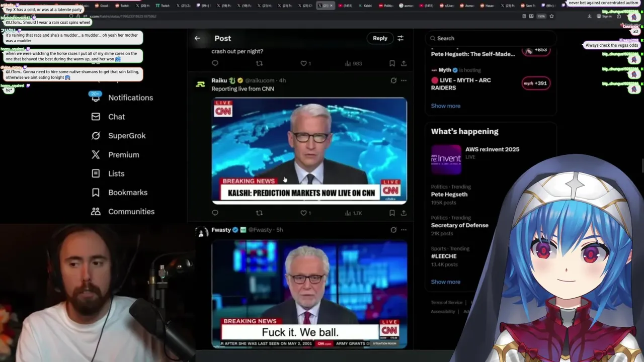The width and height of the screenshot is (644, 362).
Task: Click the browser address bar URL
Action: pos(123,16)
